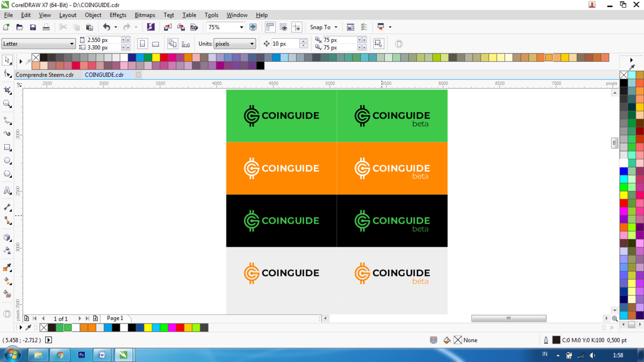
Task: Open the Effects menu
Action: (x=118, y=15)
